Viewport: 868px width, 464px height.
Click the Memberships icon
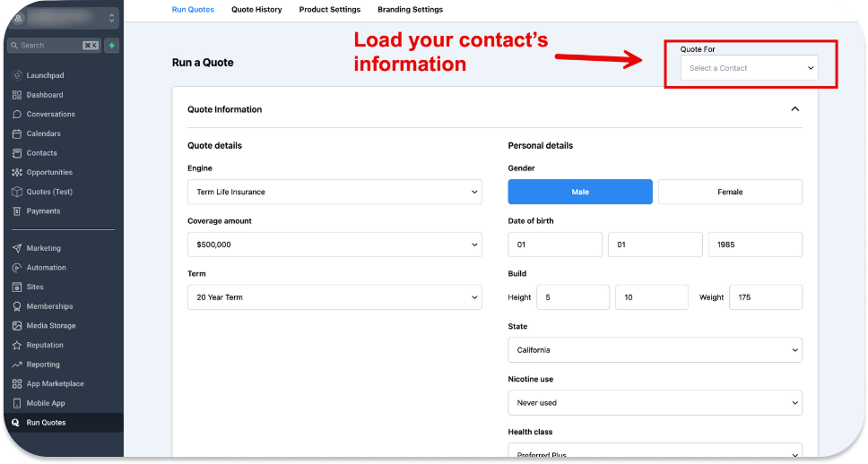(17, 305)
